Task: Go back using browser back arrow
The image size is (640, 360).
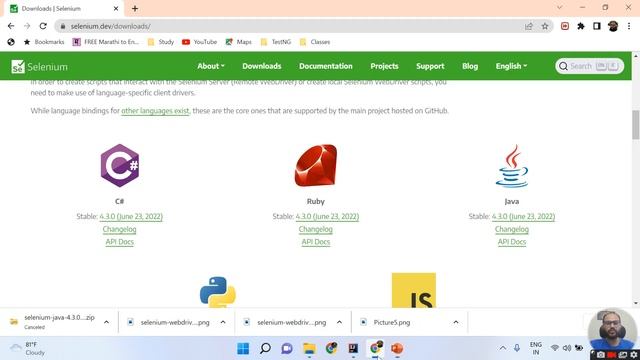Action: [x=11, y=26]
